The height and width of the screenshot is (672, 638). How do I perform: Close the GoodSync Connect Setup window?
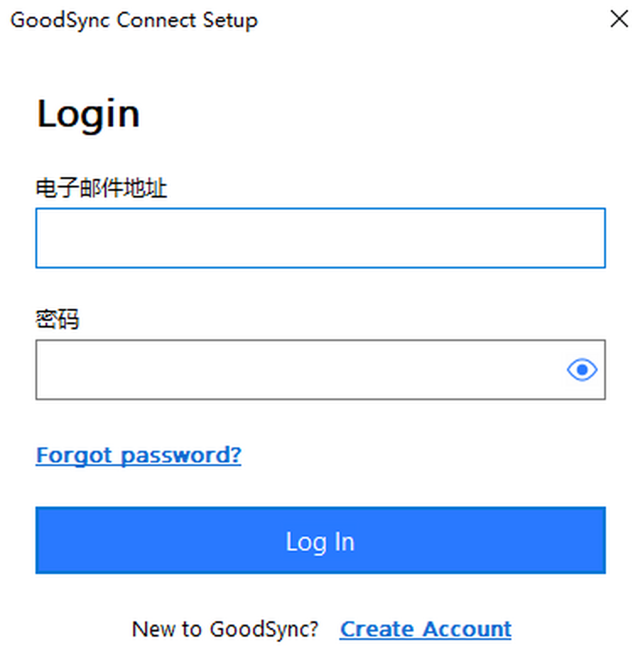(619, 19)
